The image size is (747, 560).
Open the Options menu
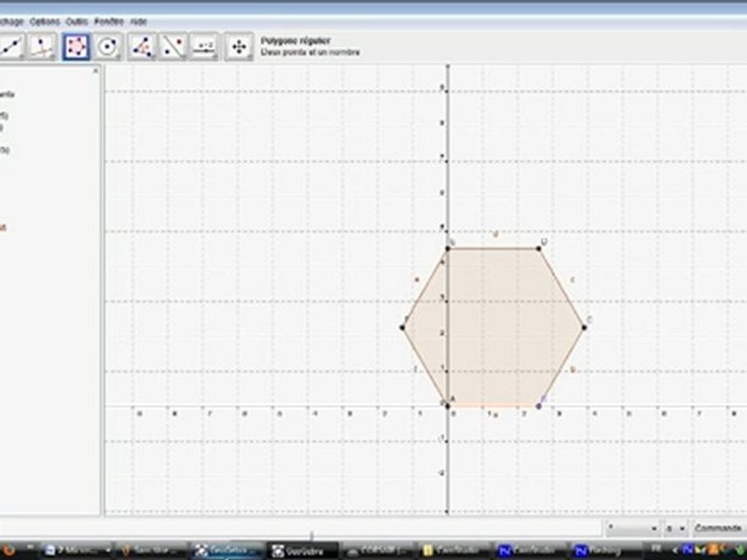pos(44,22)
